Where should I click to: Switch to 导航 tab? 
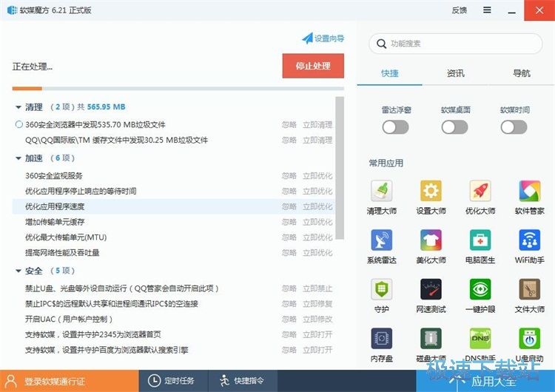(522, 73)
